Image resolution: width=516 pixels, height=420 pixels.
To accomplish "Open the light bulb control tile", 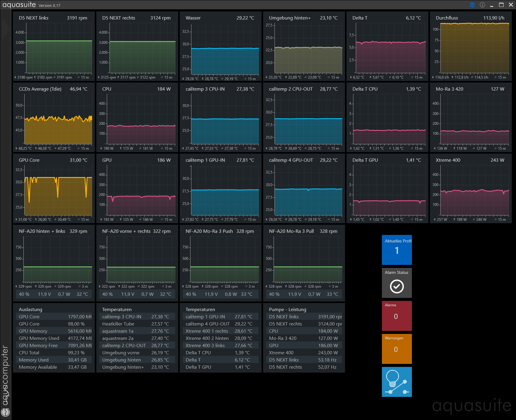I will 397,382.
